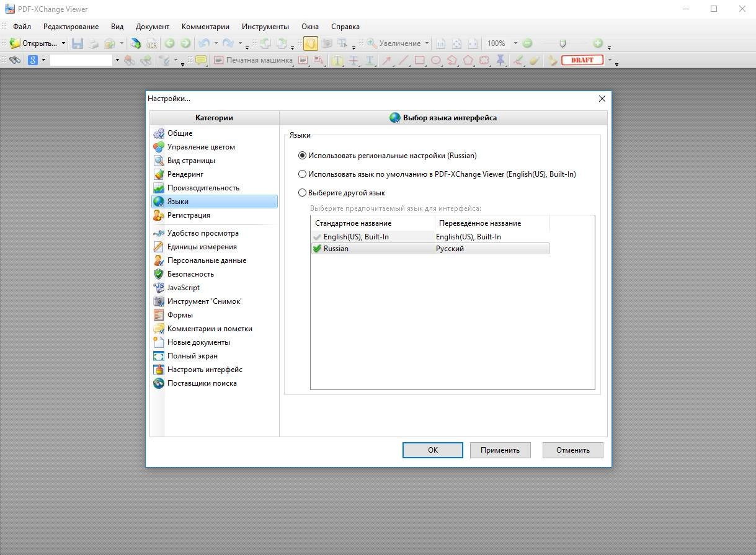Click the OK button

433,450
